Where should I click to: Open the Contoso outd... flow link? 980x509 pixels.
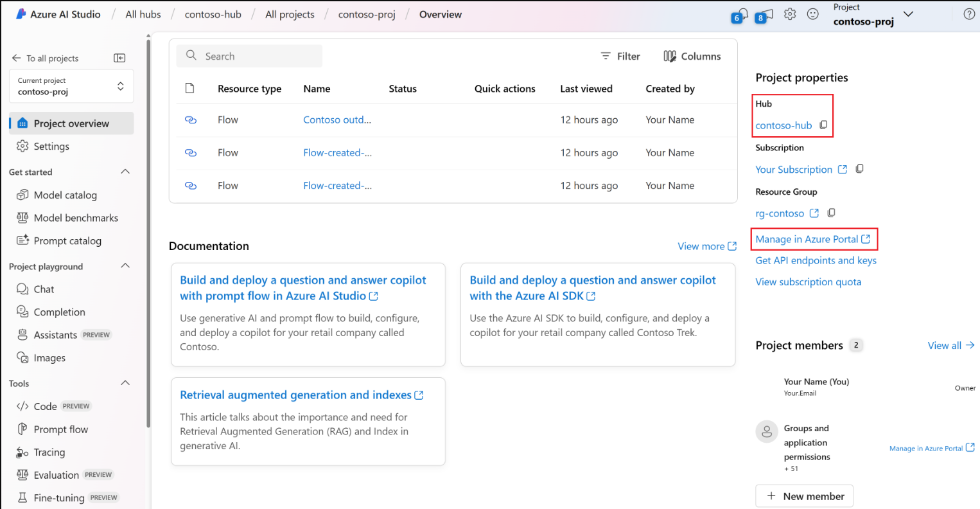click(337, 120)
